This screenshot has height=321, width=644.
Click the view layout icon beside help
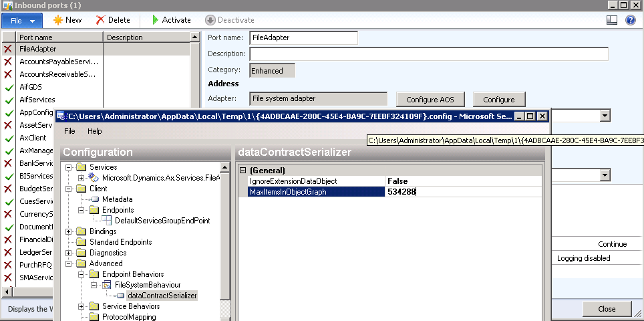611,20
